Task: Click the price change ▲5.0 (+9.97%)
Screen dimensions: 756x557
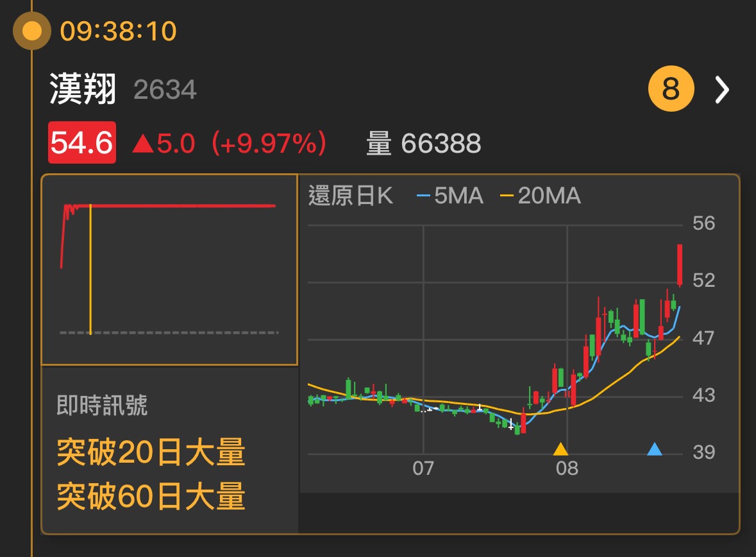Action: pos(230,143)
